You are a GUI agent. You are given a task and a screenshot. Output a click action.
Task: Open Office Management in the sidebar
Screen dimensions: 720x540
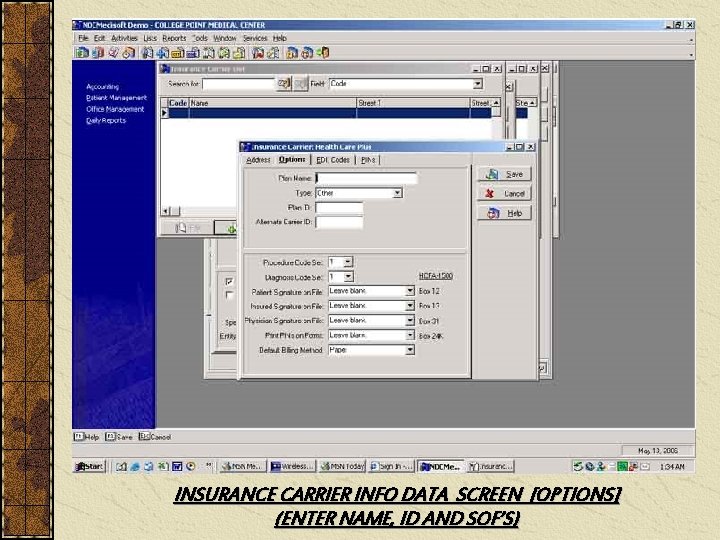point(115,109)
